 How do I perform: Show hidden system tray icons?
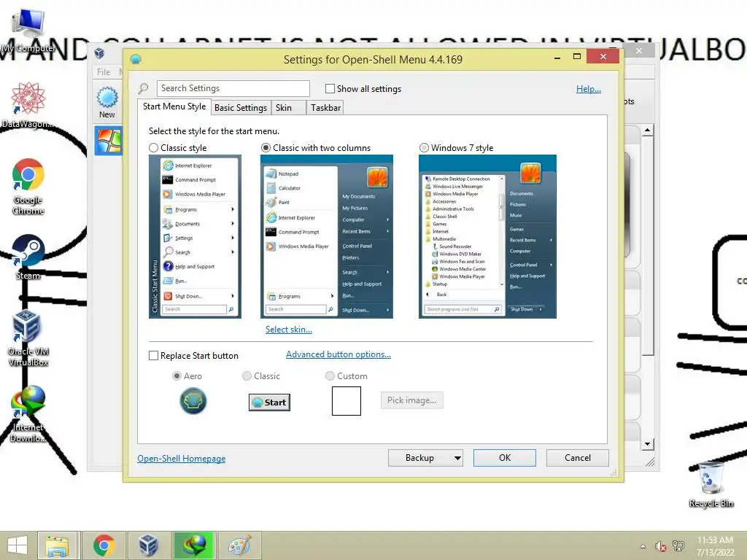[x=643, y=546]
